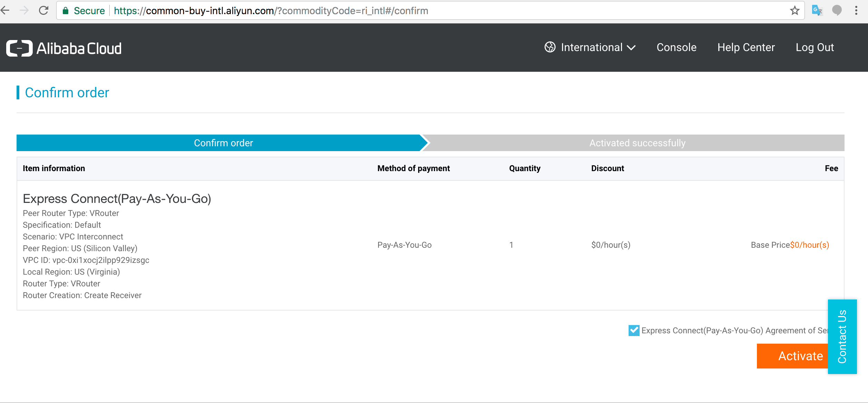This screenshot has height=403, width=868.
Task: Open the Google Translate extension icon
Action: point(817,10)
